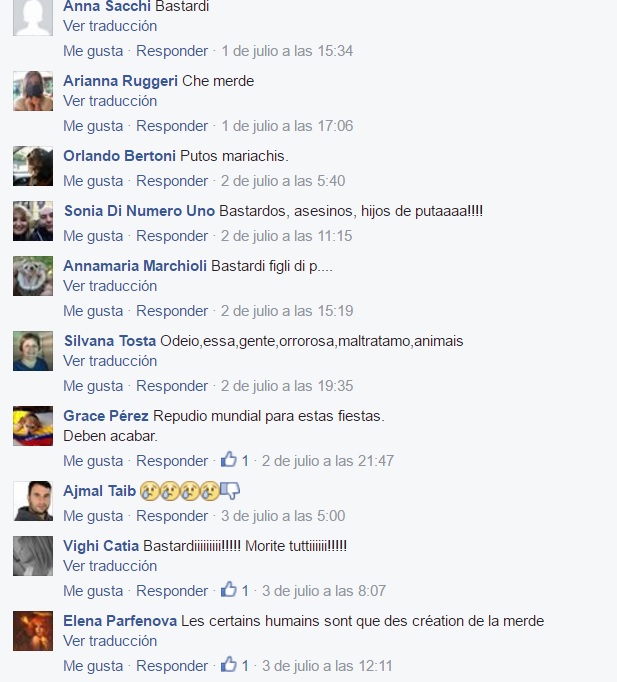Screen dimensions: 617x682
Task: Open Vighi Catia's profile name link
Action: pos(101,546)
